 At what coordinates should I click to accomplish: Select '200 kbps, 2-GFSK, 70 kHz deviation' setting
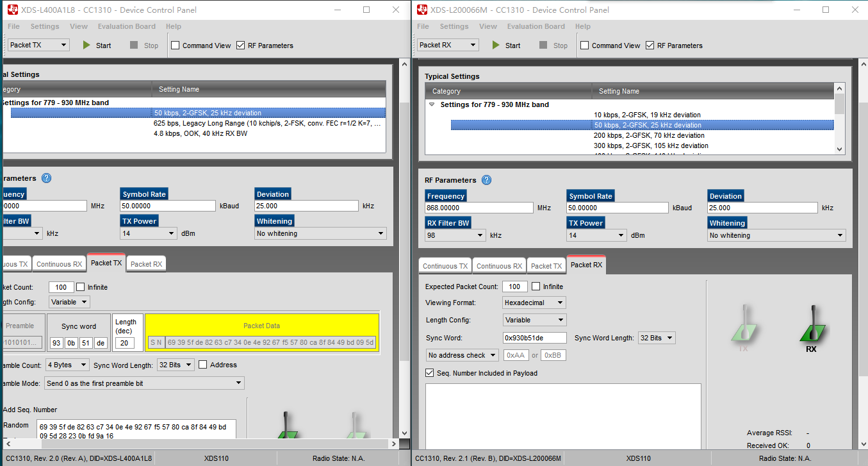(649, 135)
